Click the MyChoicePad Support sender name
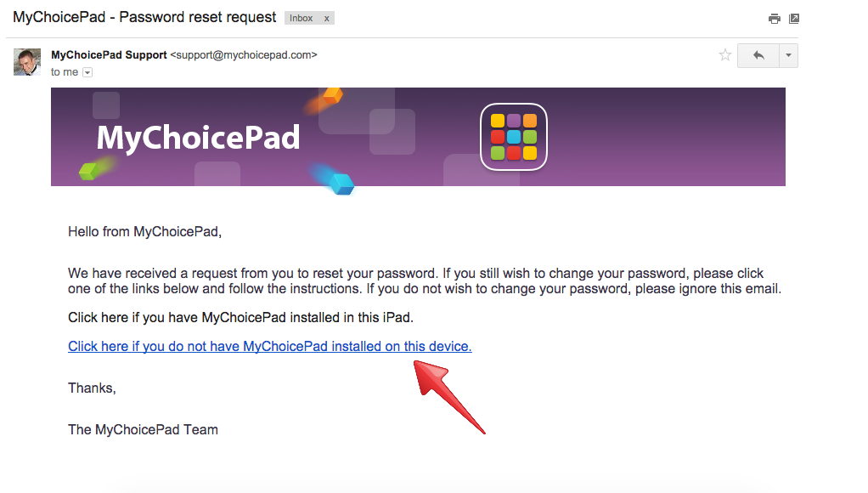Viewport: 868px width, 493px height. [x=109, y=55]
